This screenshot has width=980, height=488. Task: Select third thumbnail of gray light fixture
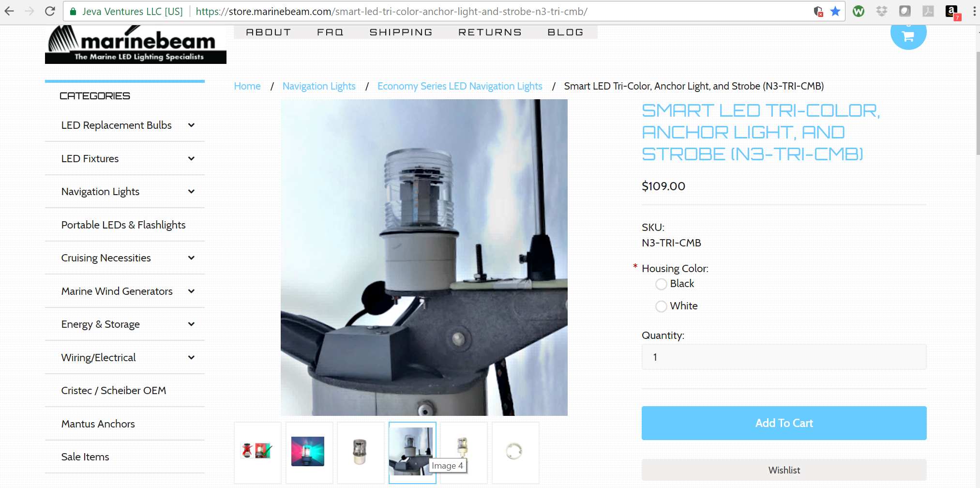point(361,452)
